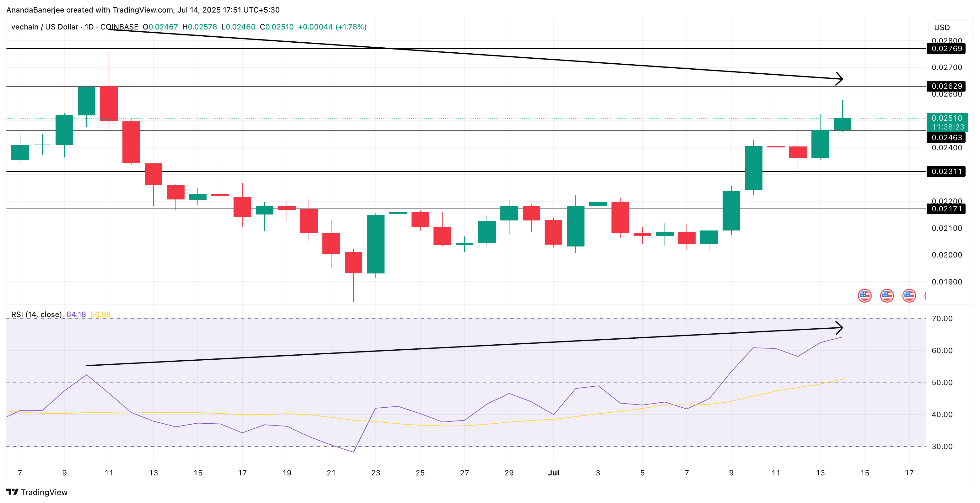This screenshot has height=503, width=980.
Task: Click the 0.02769 horizontal line price label
Action: (946, 49)
